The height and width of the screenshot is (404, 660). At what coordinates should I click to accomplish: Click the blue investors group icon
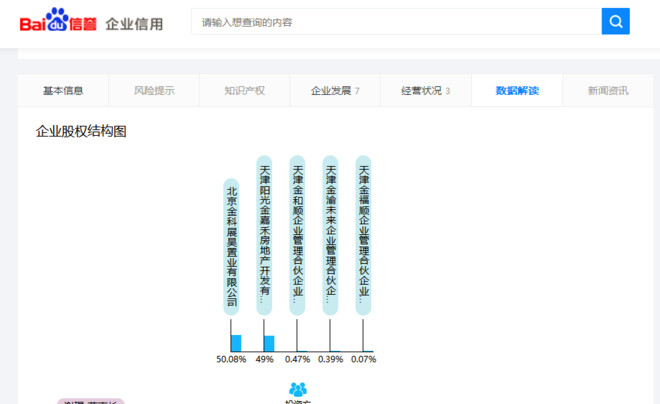298,389
